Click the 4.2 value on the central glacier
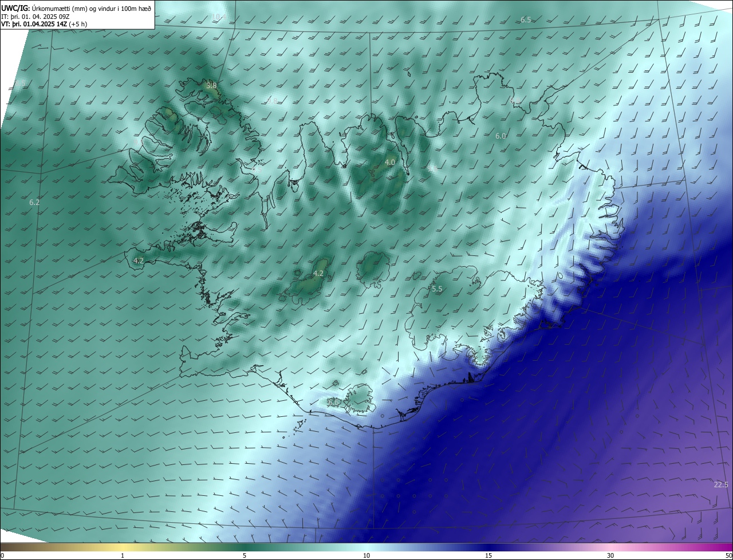The image size is (733, 560). (x=318, y=274)
